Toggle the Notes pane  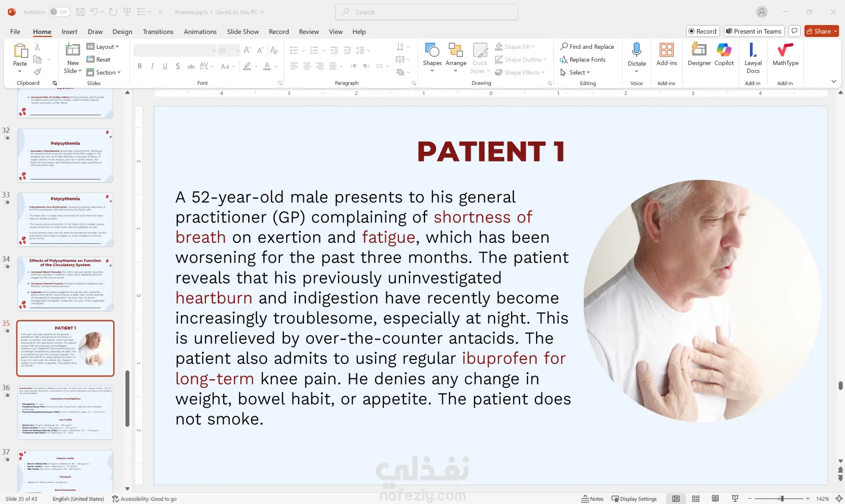coord(592,499)
